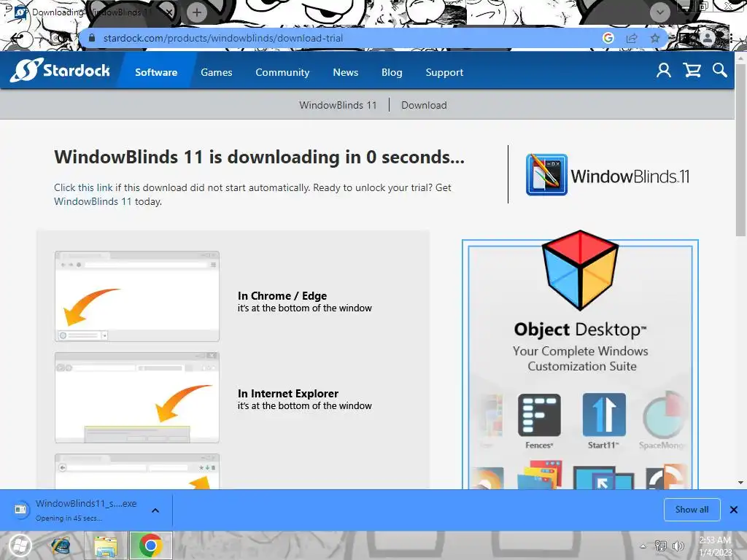Open the Blog navigation item
Viewport: 747px width, 560px height.
tap(392, 72)
